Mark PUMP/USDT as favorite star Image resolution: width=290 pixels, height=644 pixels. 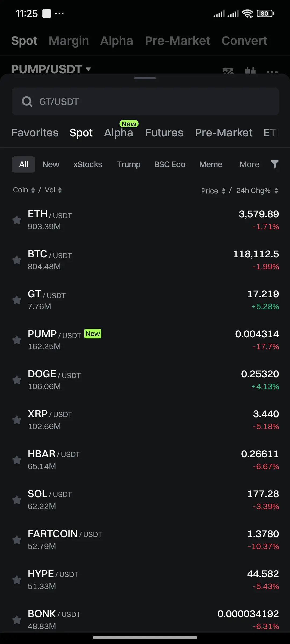17,340
